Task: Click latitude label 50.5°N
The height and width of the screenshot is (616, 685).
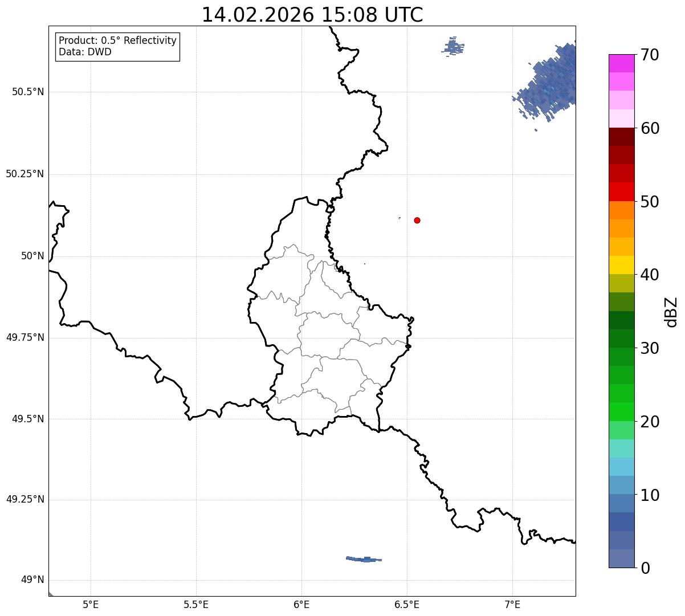Action: click(28, 92)
